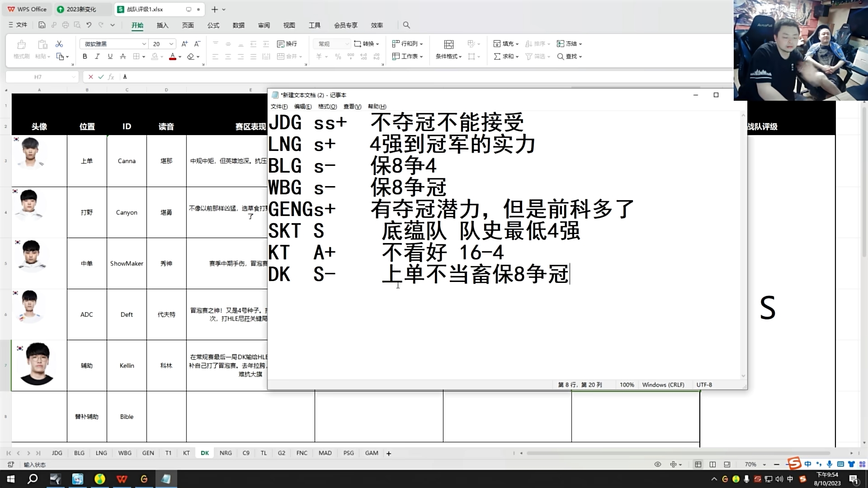Image resolution: width=868 pixels, height=488 pixels.
Task: Open the 微软雅黑 font name dropdown
Action: tap(144, 44)
